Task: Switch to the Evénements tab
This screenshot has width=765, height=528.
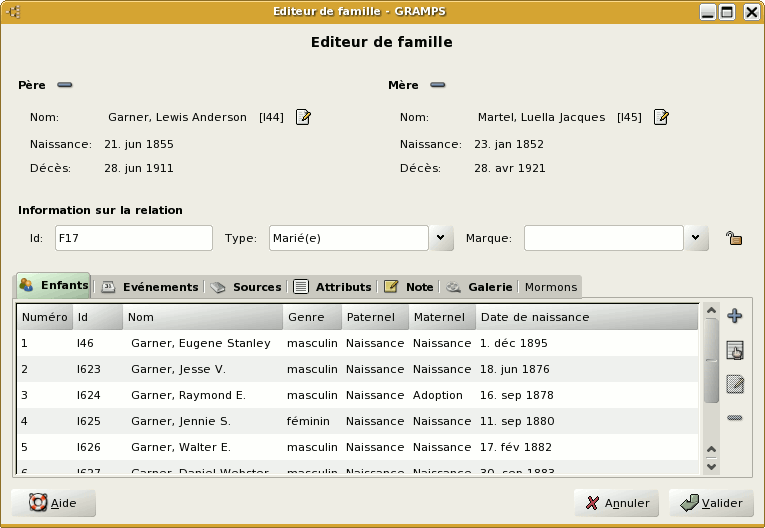Action: 150,287
